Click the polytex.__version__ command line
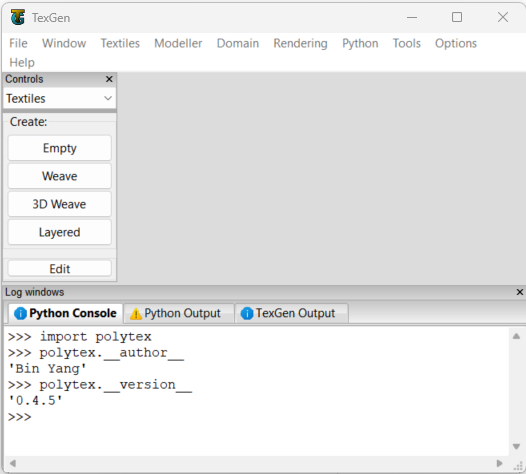This screenshot has width=526, height=474. click(x=100, y=385)
